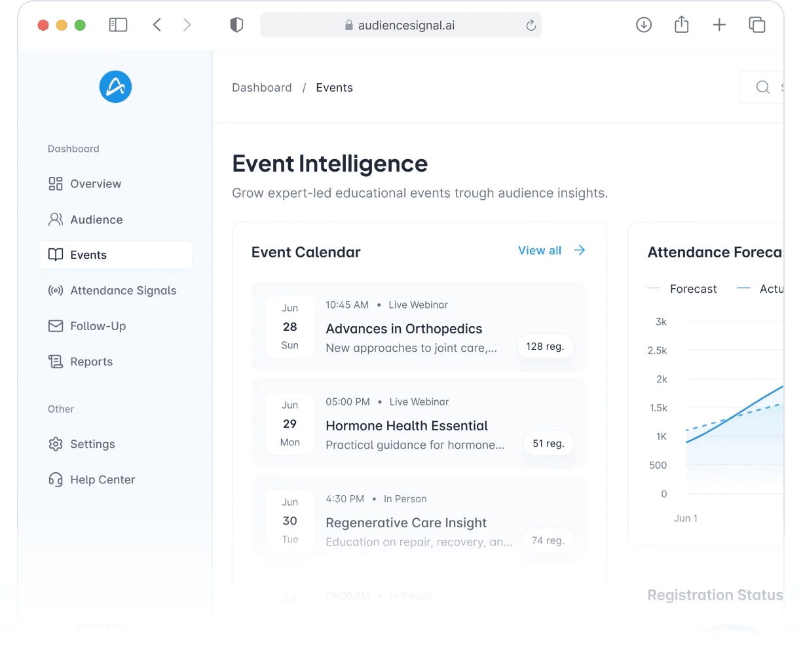Image resolution: width=803 pixels, height=672 pixels.
Task: Open the downloads icon in the Safari toolbar
Action: click(x=644, y=25)
